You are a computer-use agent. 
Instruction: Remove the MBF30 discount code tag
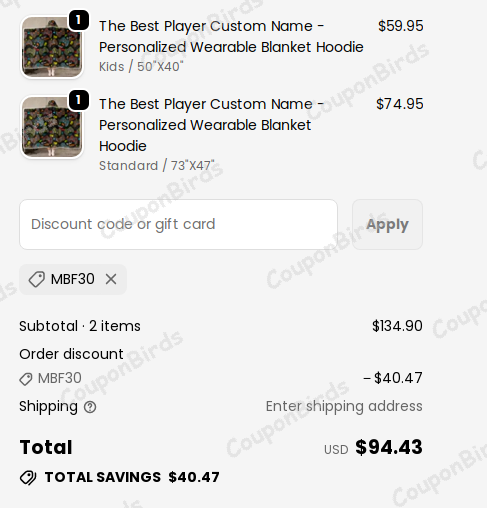pyautogui.click(x=111, y=279)
